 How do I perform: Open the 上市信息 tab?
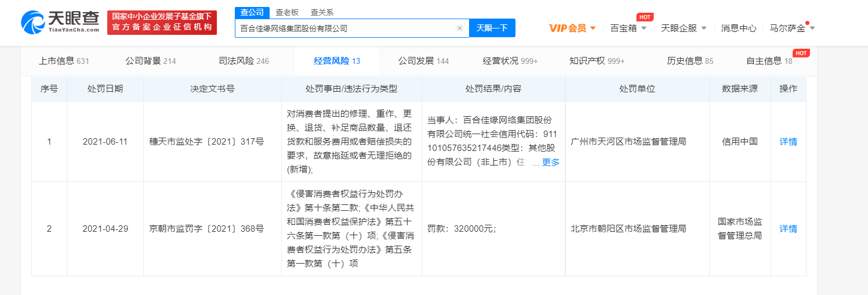[x=64, y=61]
